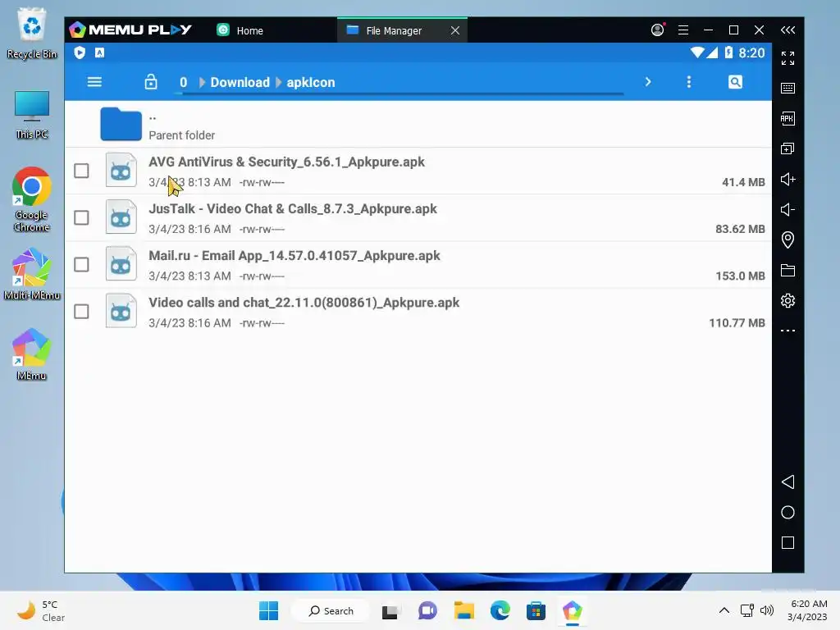Show more sidebar tools with three dots
This screenshot has width=840, height=630.
click(x=787, y=331)
